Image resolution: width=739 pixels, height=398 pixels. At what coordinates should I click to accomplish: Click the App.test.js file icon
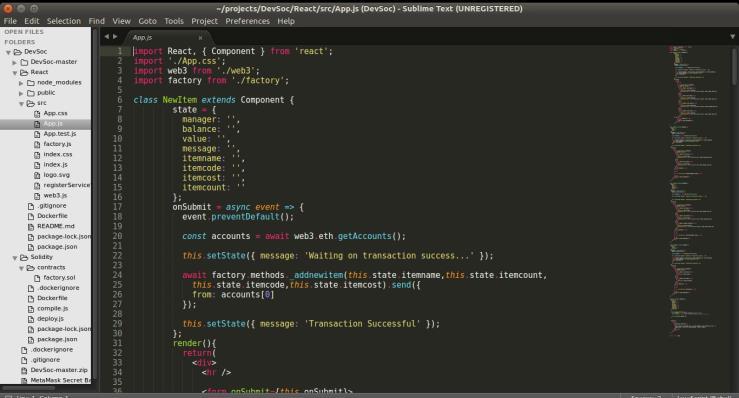point(37,134)
